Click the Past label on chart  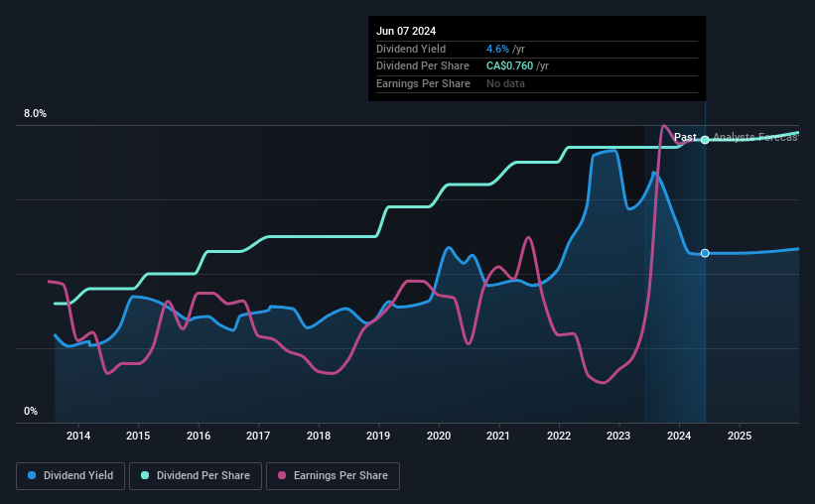685,137
